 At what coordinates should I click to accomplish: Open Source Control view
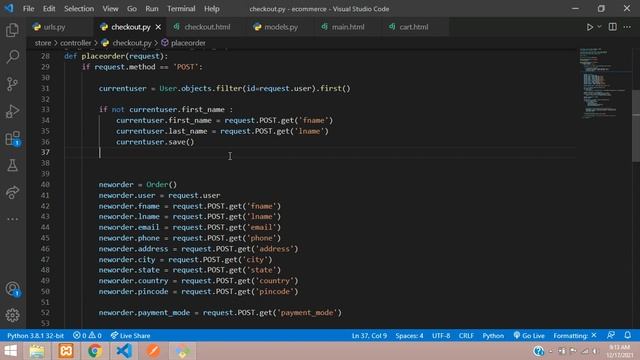[x=12, y=84]
